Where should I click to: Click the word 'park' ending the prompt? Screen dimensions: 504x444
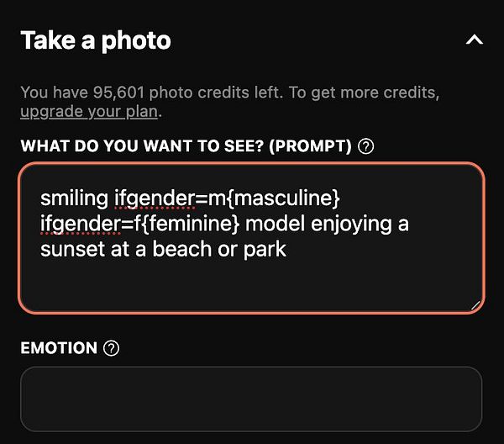[265, 250]
